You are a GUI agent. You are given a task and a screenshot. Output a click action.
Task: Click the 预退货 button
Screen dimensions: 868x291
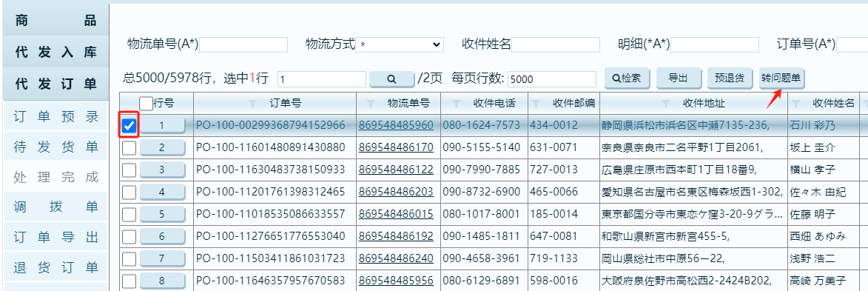(730, 78)
